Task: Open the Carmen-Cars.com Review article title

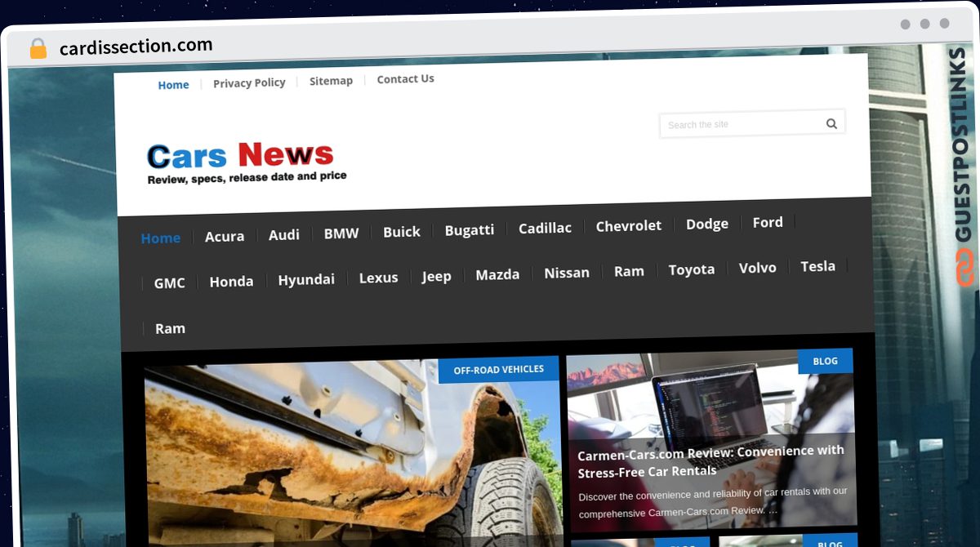Action: [711, 461]
